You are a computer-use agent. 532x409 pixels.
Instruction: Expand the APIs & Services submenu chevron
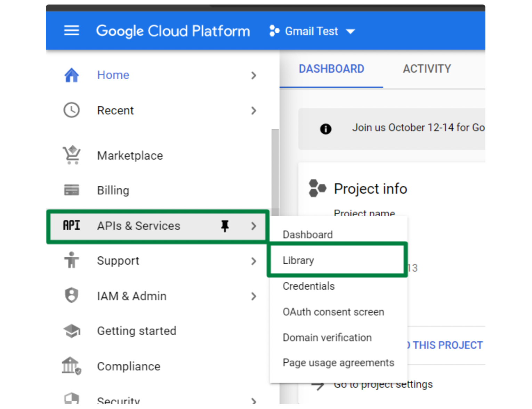[x=254, y=226]
